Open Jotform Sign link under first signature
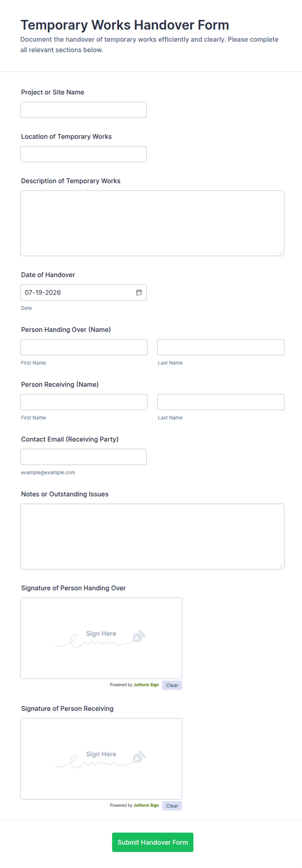The height and width of the screenshot is (868, 302). 146,685
